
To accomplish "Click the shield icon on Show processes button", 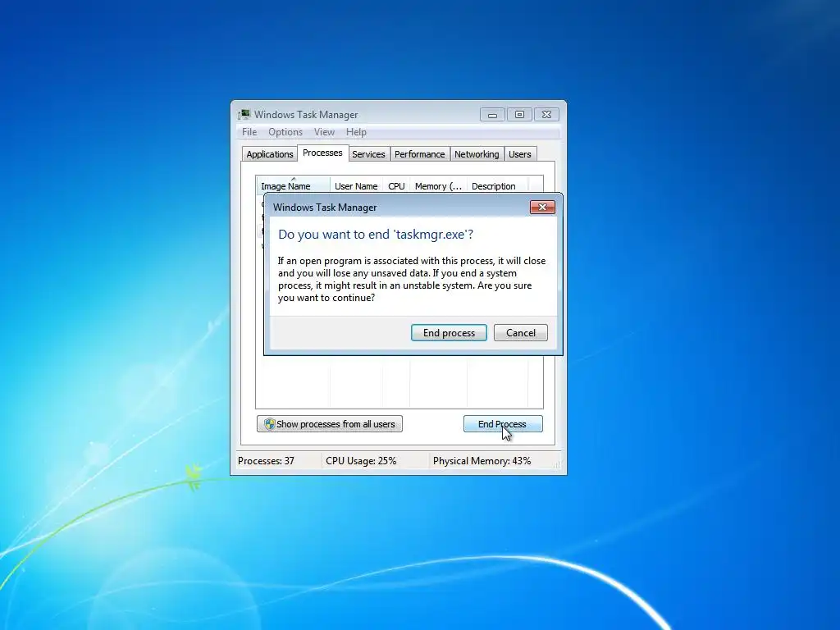I will point(269,424).
